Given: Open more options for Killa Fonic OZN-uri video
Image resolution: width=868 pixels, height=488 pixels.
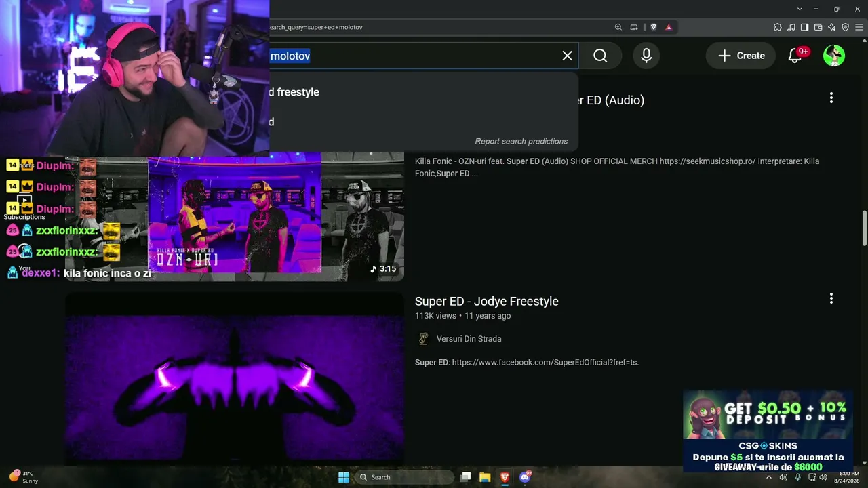Looking at the screenshot, I should [831, 98].
